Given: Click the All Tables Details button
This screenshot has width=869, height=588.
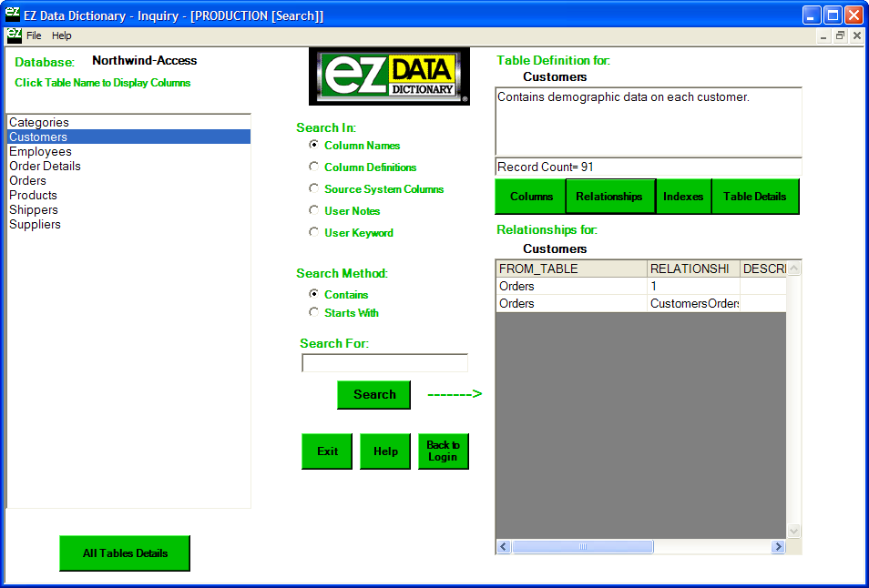Looking at the screenshot, I should (x=125, y=553).
